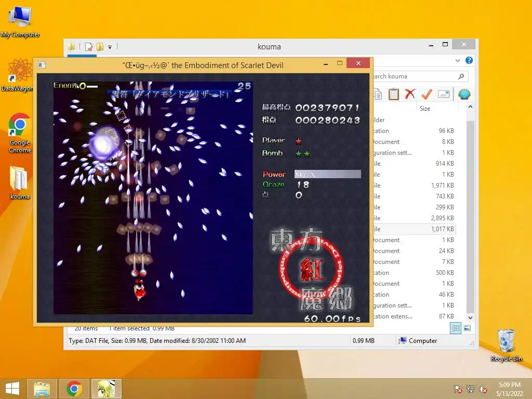Select the document row with size 24 KB
This screenshot has width=532, height=399.
coord(414,251)
